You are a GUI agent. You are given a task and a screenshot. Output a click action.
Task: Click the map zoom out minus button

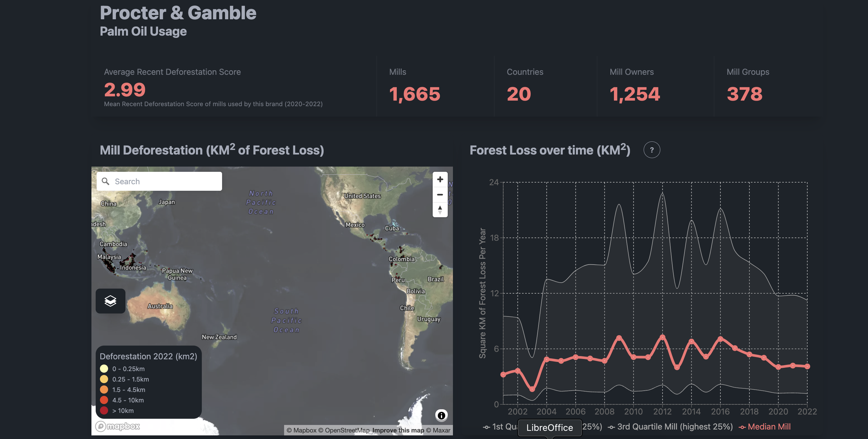(440, 195)
